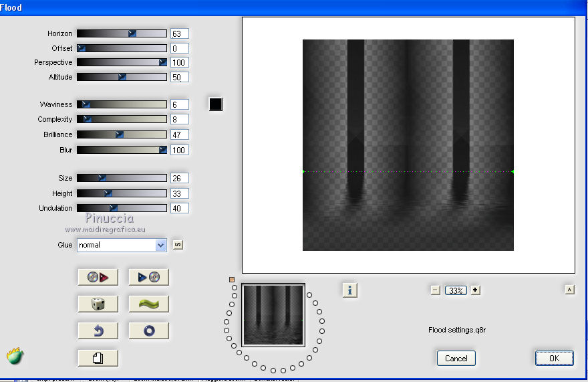This screenshot has height=382, width=588.
Task: Adjust the ripple Height slider
Action: coord(122,193)
